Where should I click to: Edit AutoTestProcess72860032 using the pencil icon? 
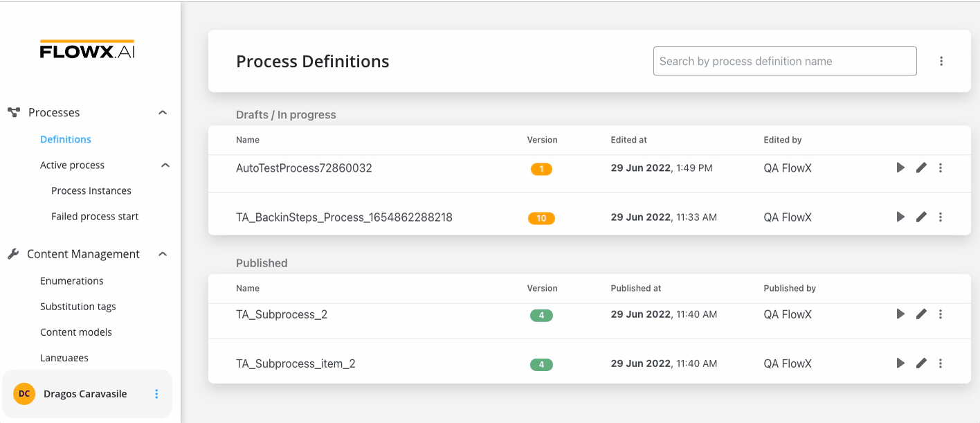pos(921,168)
